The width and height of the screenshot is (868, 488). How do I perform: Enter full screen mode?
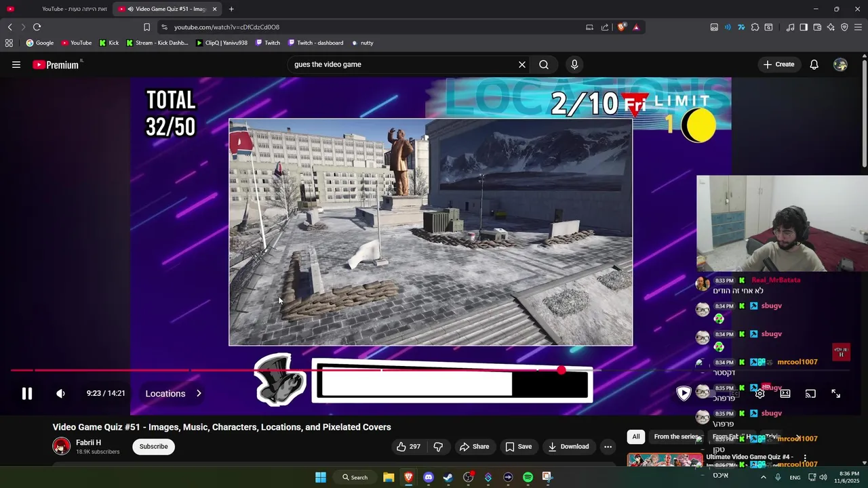835,394
